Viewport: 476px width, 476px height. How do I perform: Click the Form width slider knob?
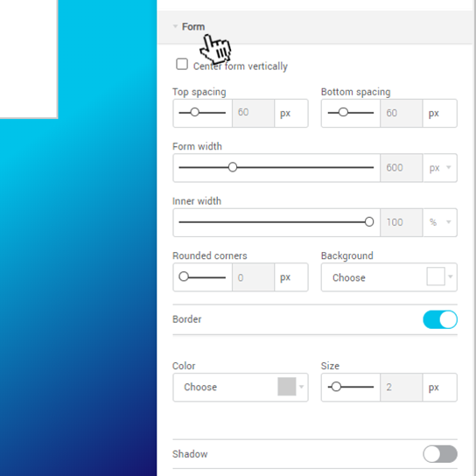click(x=233, y=167)
